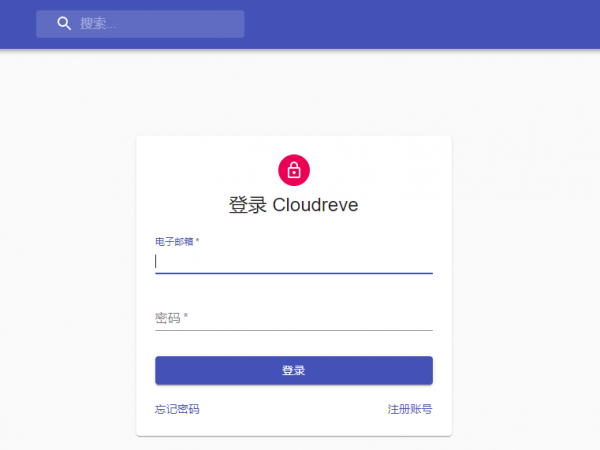Click the blue underline of email field
Image resolution: width=600 pixels, height=450 pixels.
pos(293,273)
